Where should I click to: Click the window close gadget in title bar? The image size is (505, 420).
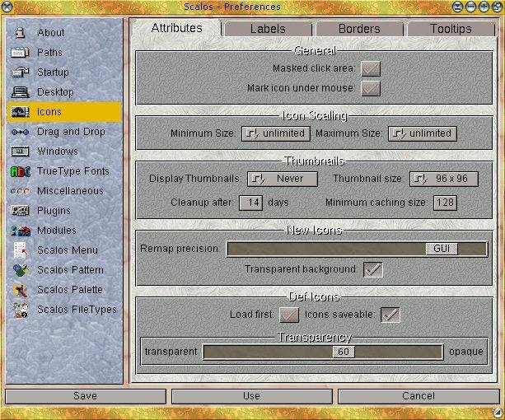(x=7, y=7)
